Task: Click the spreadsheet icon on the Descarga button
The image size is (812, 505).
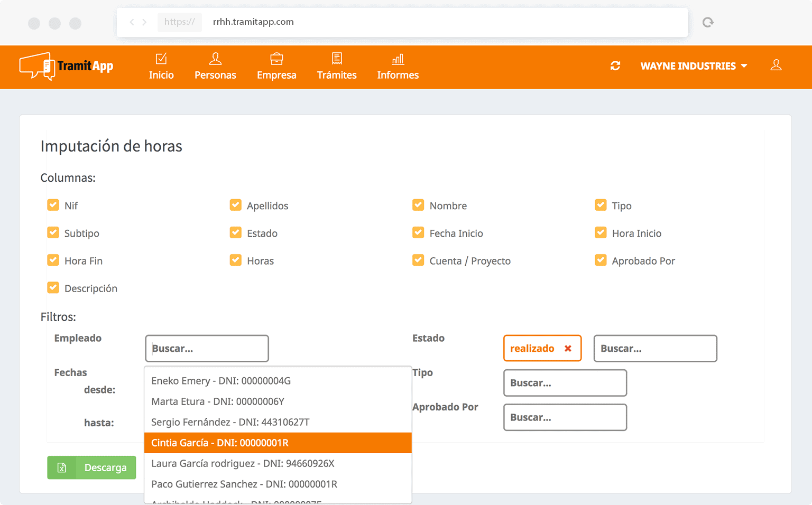Action: [62, 467]
